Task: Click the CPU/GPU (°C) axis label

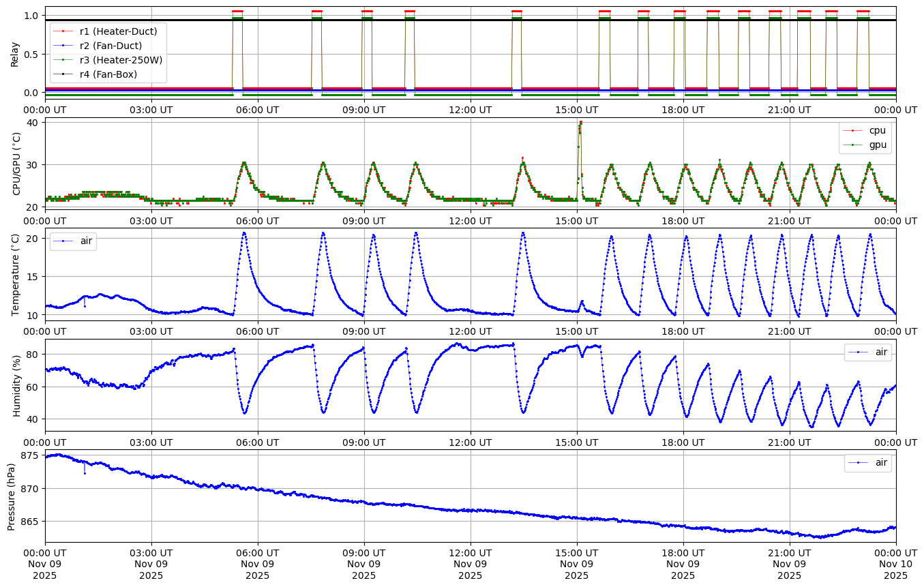Action: [17, 164]
